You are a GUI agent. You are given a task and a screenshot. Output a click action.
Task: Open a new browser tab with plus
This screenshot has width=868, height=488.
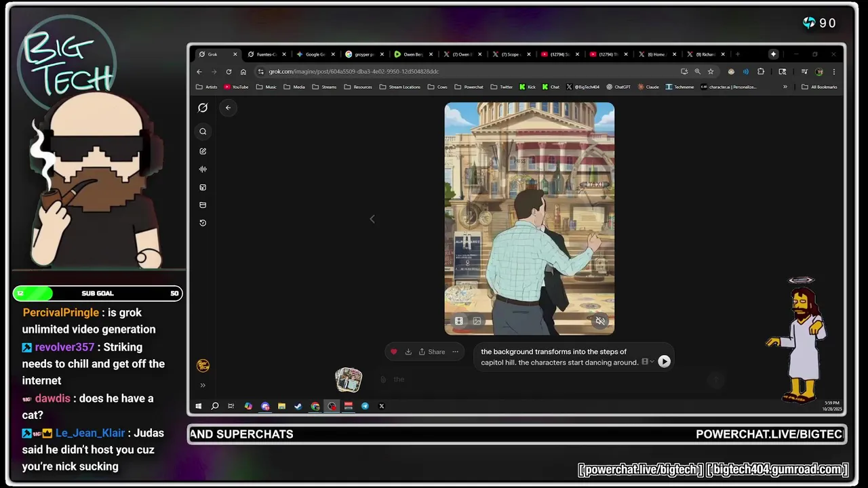pos(738,54)
